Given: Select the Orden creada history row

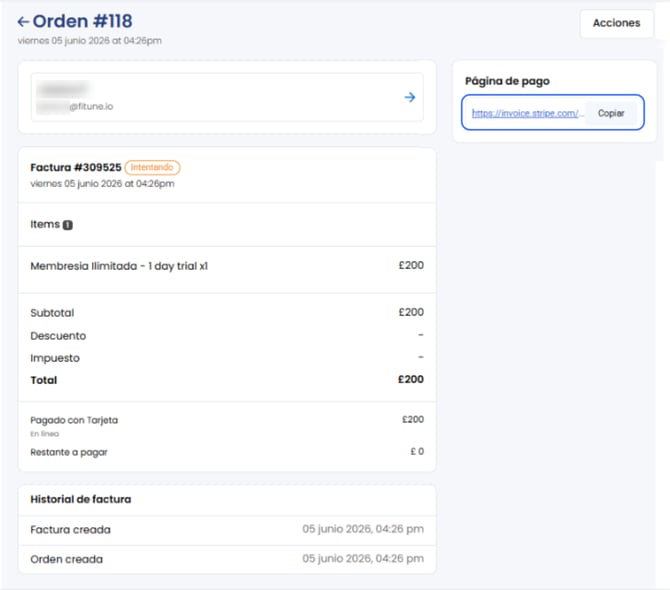Looking at the screenshot, I should coord(227,559).
